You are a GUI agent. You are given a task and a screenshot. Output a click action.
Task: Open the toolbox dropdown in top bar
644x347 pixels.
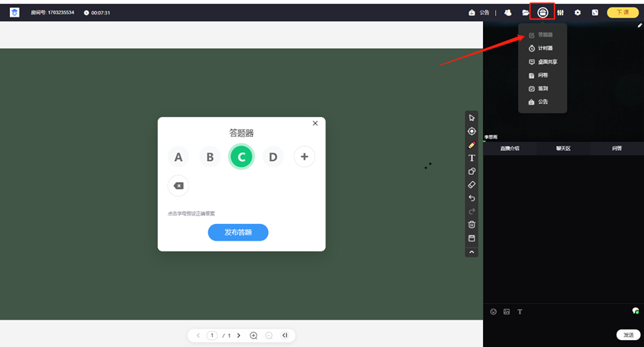[x=542, y=13]
